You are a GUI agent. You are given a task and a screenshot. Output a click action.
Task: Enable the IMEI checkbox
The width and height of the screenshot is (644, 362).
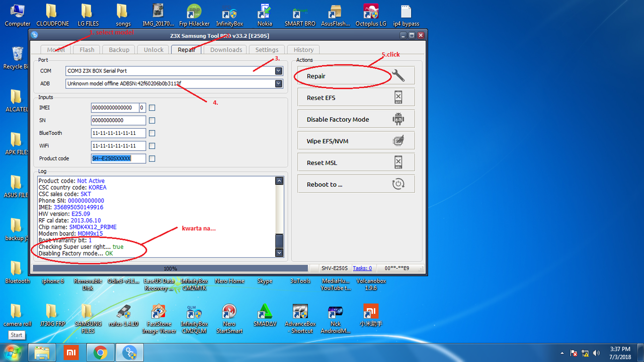point(152,108)
